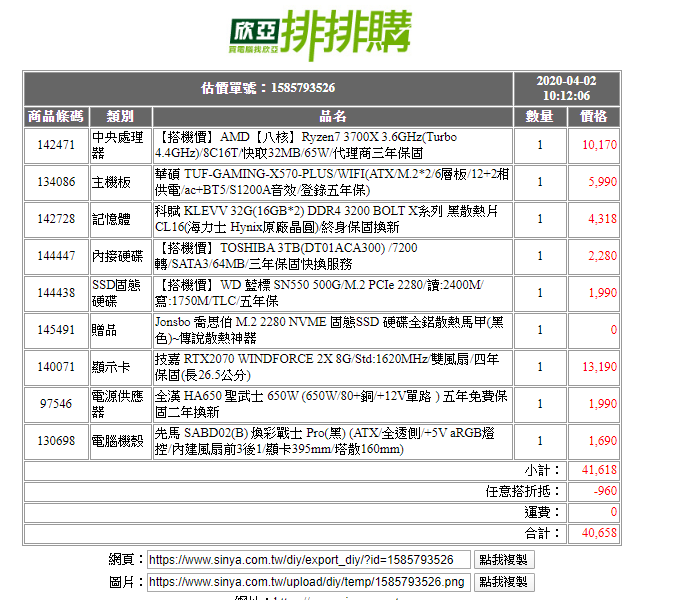Click the price 4,318
The height and width of the screenshot is (600, 678).
pyautogui.click(x=602, y=219)
